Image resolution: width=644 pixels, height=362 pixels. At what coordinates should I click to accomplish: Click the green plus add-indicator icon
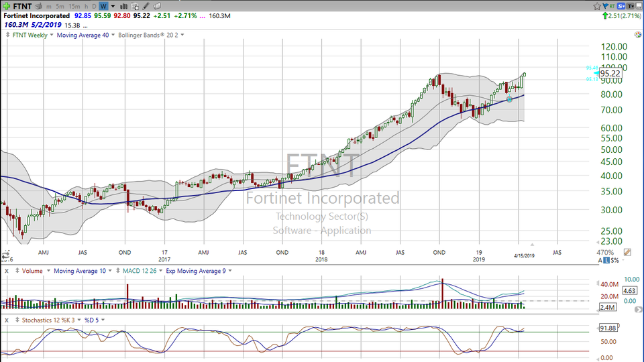[7, 6]
